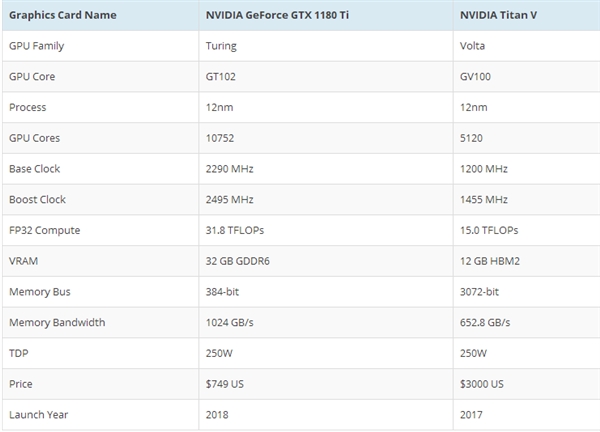
Task: Click the 32 GB GDDR6 cell
Action: coord(238,260)
